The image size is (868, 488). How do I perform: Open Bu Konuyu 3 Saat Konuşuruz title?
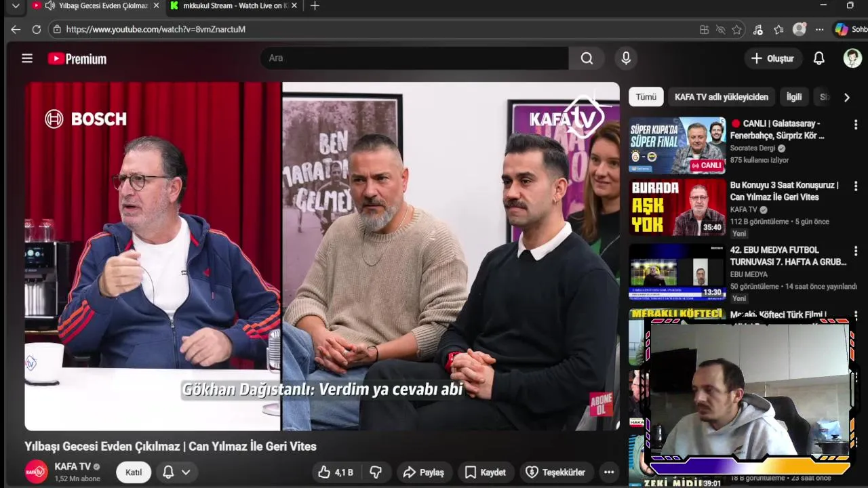(x=785, y=191)
